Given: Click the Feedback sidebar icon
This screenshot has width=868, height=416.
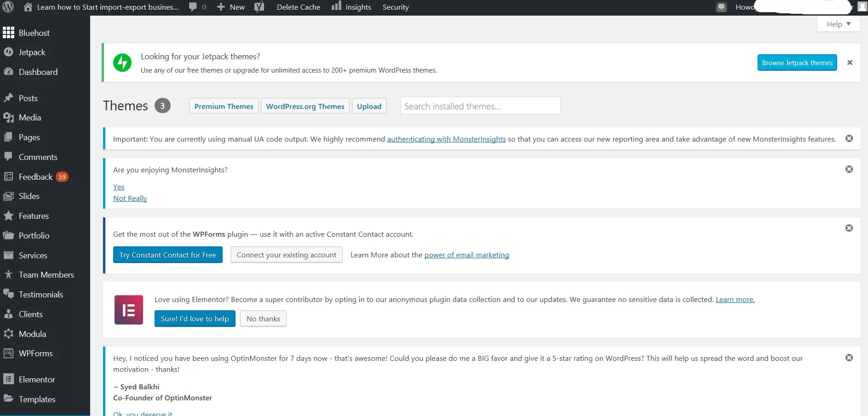Looking at the screenshot, I should [x=8, y=177].
